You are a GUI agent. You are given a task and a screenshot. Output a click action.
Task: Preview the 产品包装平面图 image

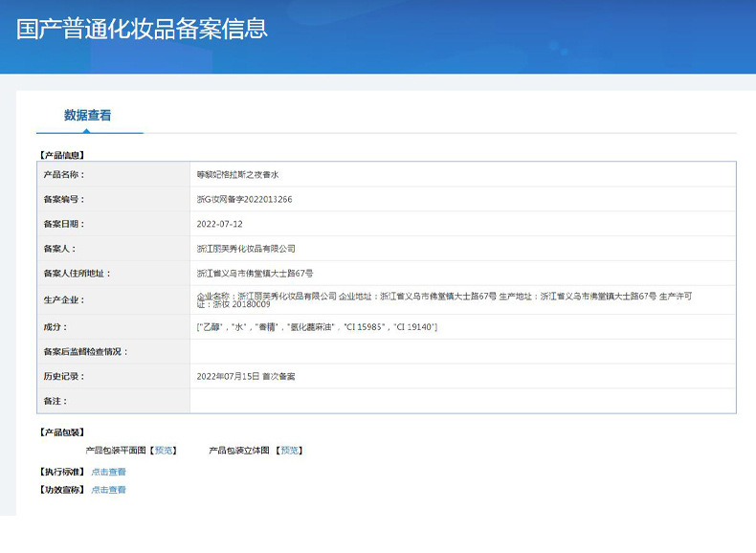point(163,451)
